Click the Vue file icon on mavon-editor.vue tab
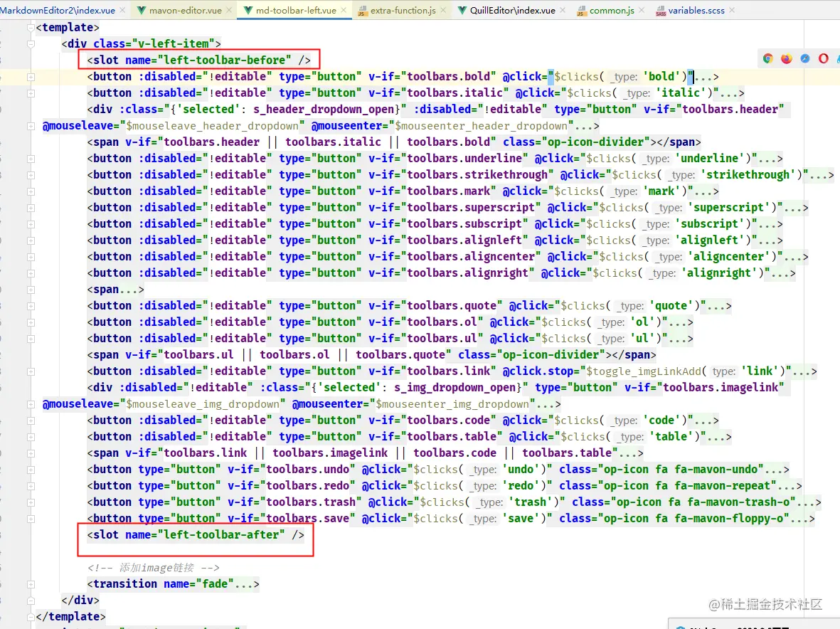This screenshot has height=629, width=840. click(x=142, y=10)
